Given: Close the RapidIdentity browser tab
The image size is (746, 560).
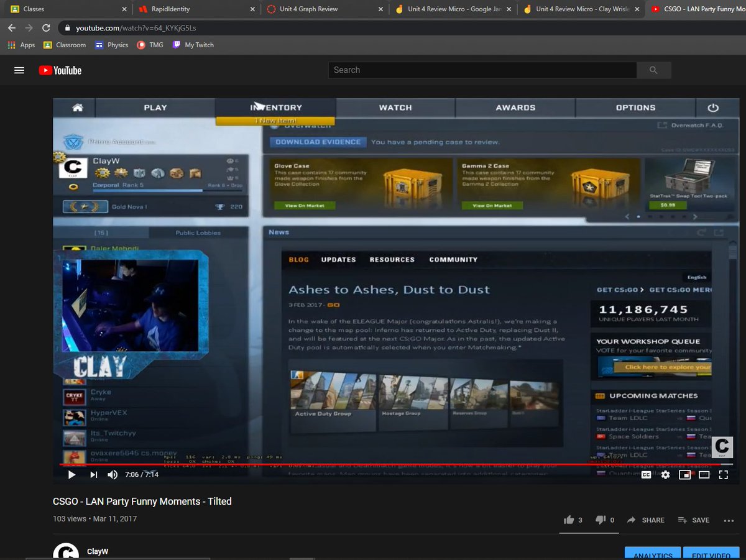Looking at the screenshot, I should [252, 9].
